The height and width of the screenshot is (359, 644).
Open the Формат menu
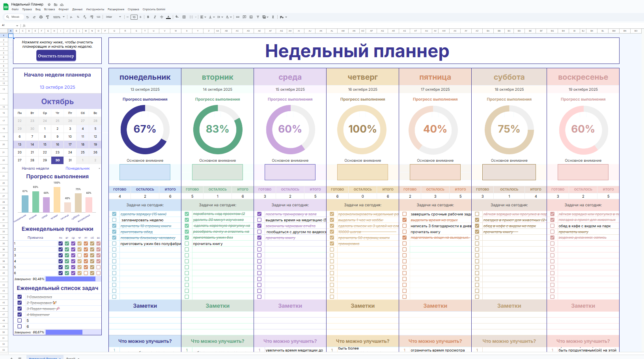click(63, 9)
